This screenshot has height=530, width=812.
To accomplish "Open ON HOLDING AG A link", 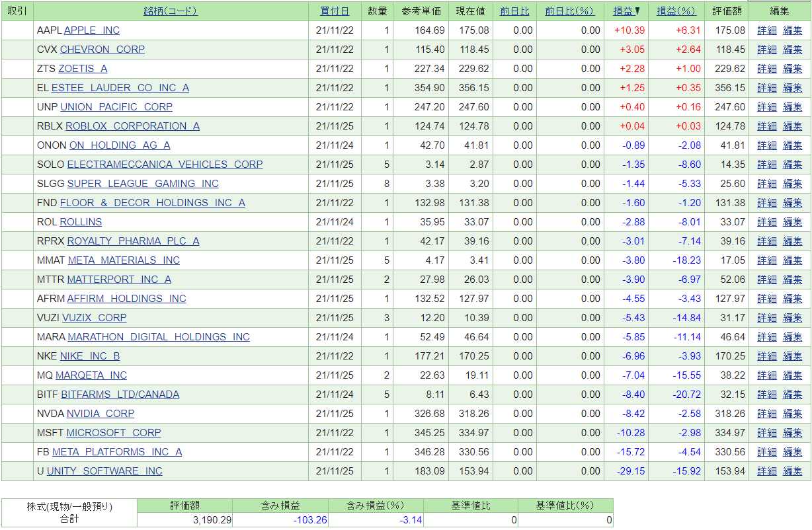I will [120, 145].
